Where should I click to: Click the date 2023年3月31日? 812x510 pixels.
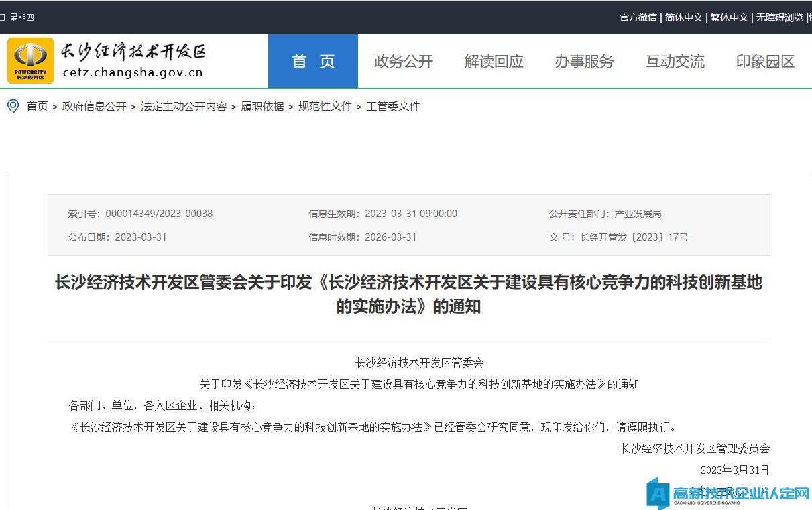point(735,470)
